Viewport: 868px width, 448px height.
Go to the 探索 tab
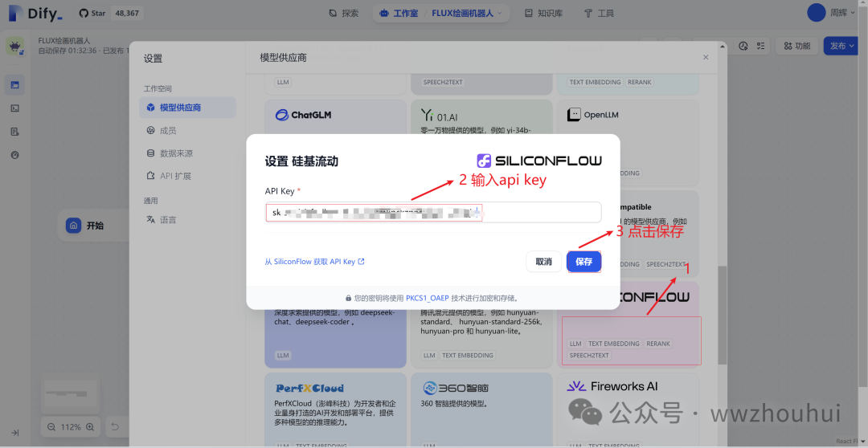point(344,14)
